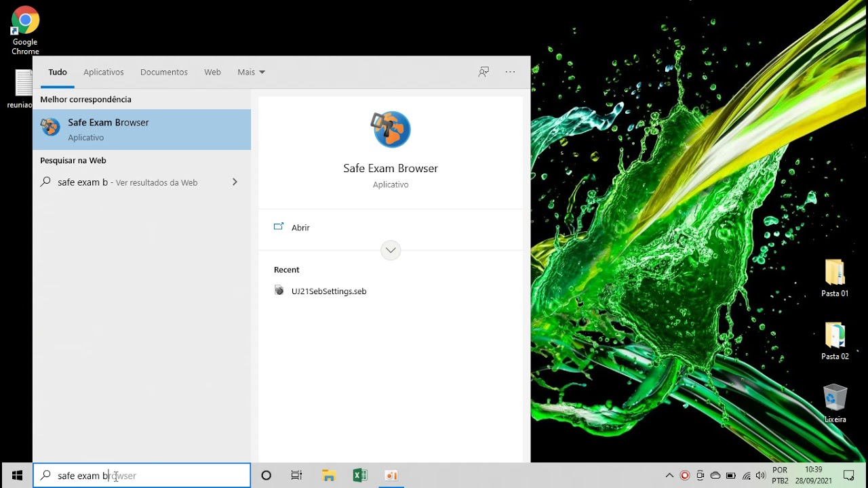The image size is (868, 488).
Task: Switch to the Aplicativos search tab
Action: 104,72
